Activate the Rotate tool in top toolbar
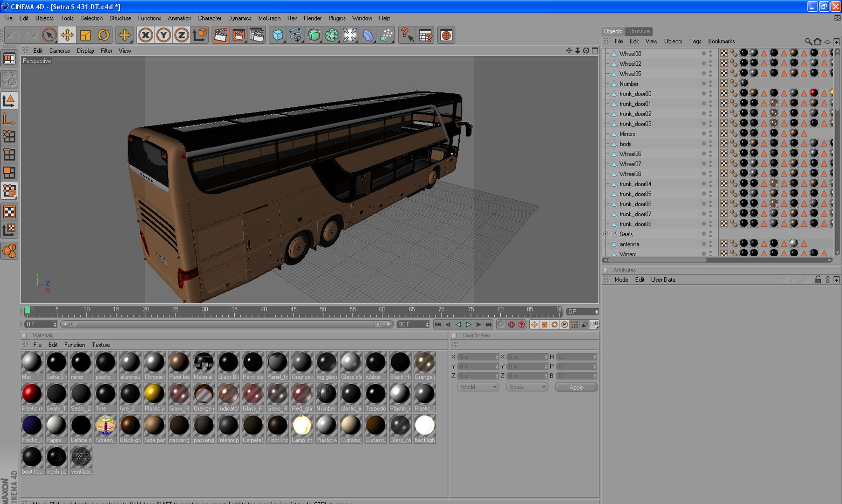The width and height of the screenshot is (842, 504). (x=104, y=35)
